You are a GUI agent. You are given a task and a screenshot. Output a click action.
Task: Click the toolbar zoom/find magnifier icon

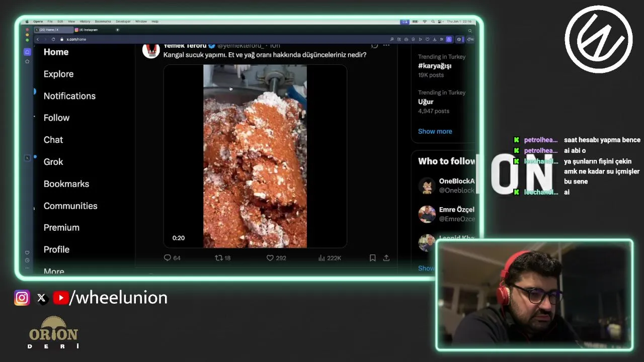pyautogui.click(x=392, y=39)
